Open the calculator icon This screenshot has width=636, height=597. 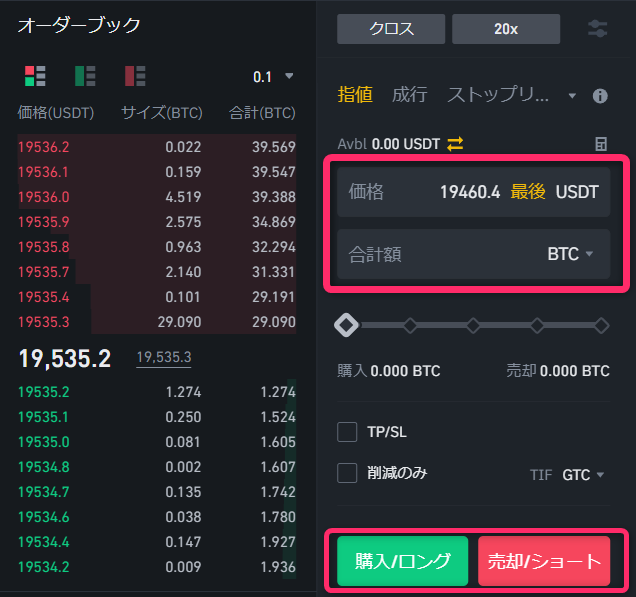point(600,144)
